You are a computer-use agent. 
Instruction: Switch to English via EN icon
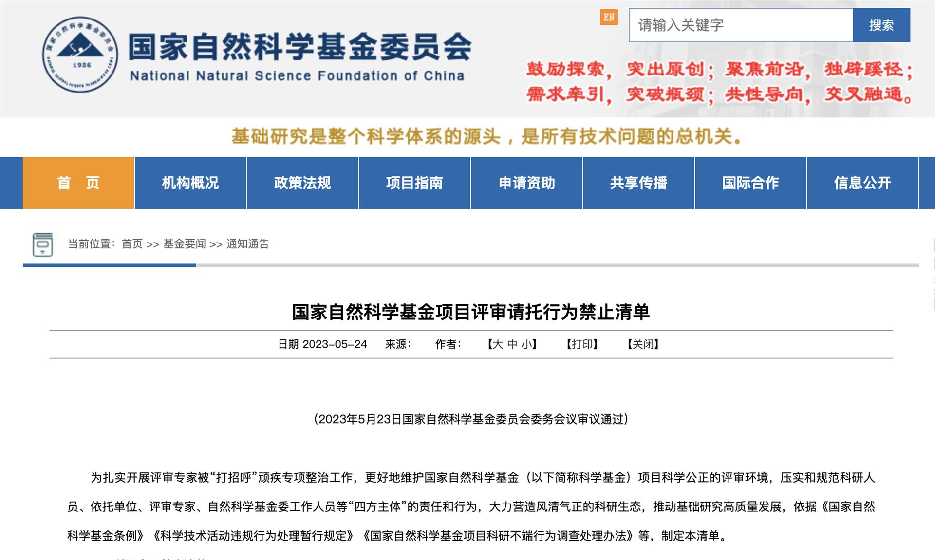[x=609, y=18]
